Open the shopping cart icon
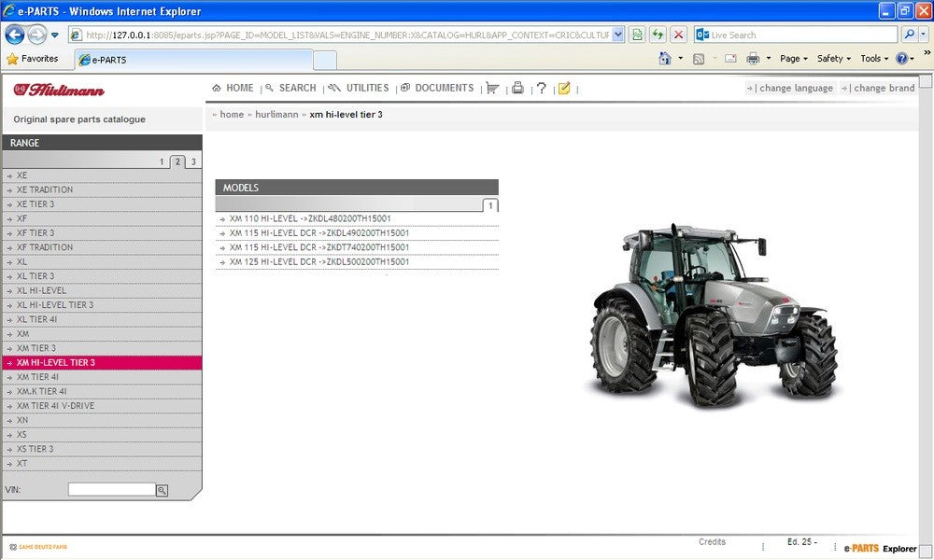934x560 pixels. [492, 89]
